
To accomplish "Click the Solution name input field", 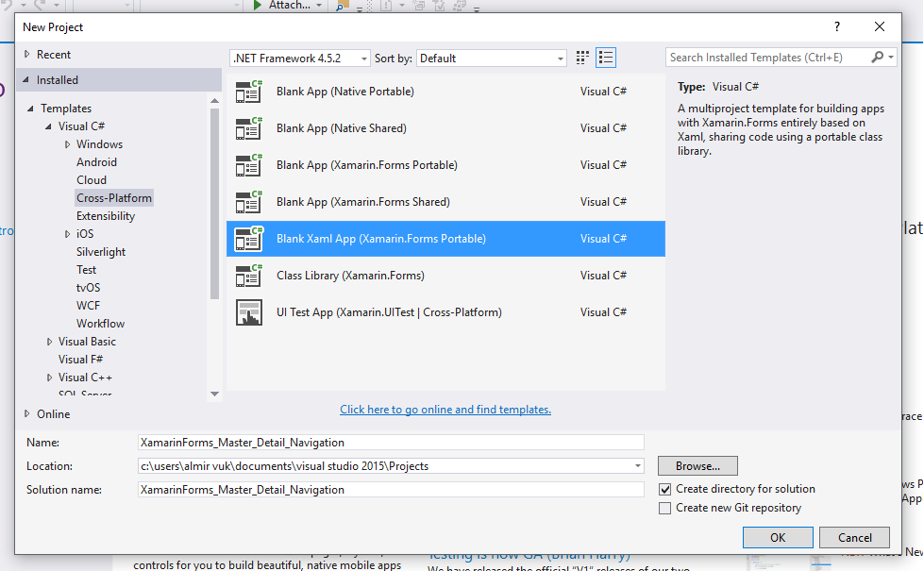I will [391, 490].
